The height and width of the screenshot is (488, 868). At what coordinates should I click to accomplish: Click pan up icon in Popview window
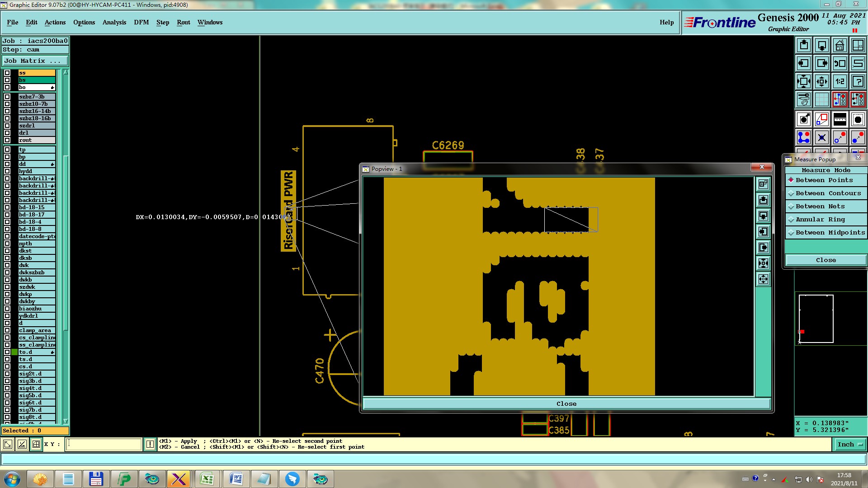763,200
